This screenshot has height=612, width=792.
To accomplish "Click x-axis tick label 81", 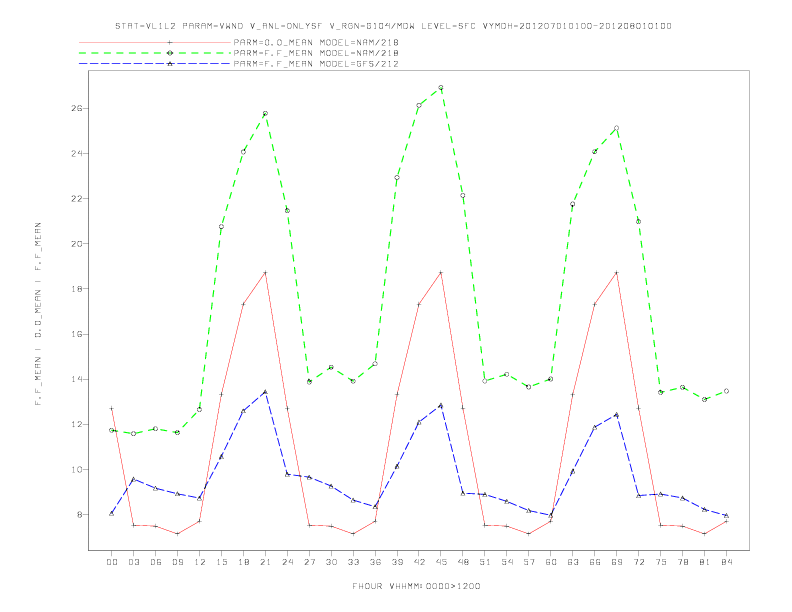I will tap(705, 562).
